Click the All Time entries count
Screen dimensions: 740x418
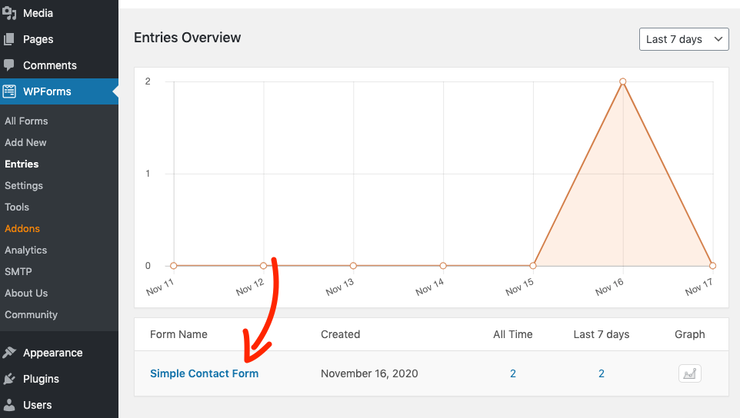pyautogui.click(x=513, y=374)
